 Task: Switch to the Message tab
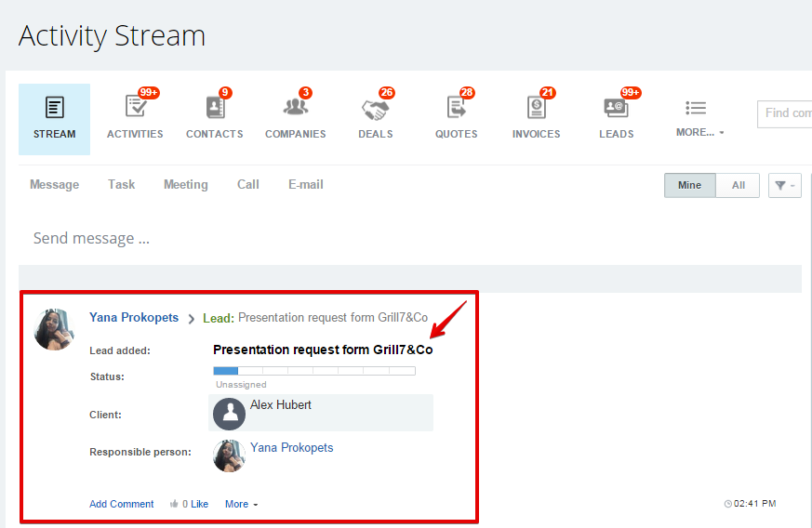[54, 185]
